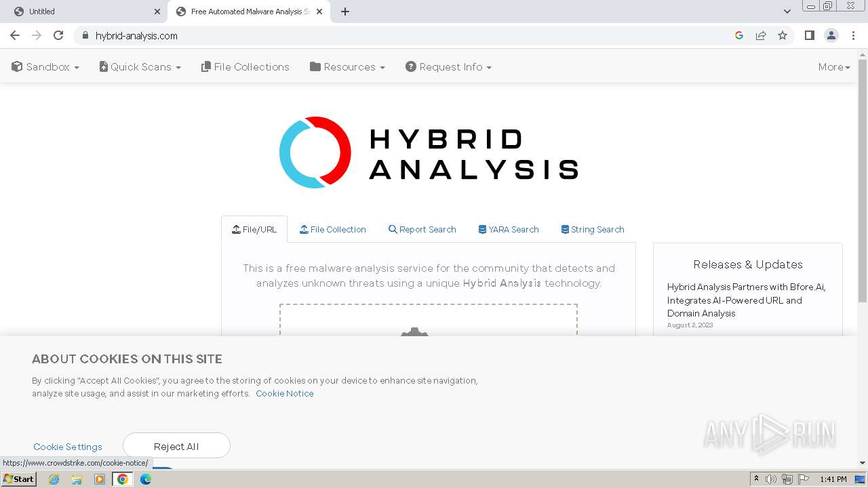
Task: View site lock information icon
Action: (x=85, y=35)
